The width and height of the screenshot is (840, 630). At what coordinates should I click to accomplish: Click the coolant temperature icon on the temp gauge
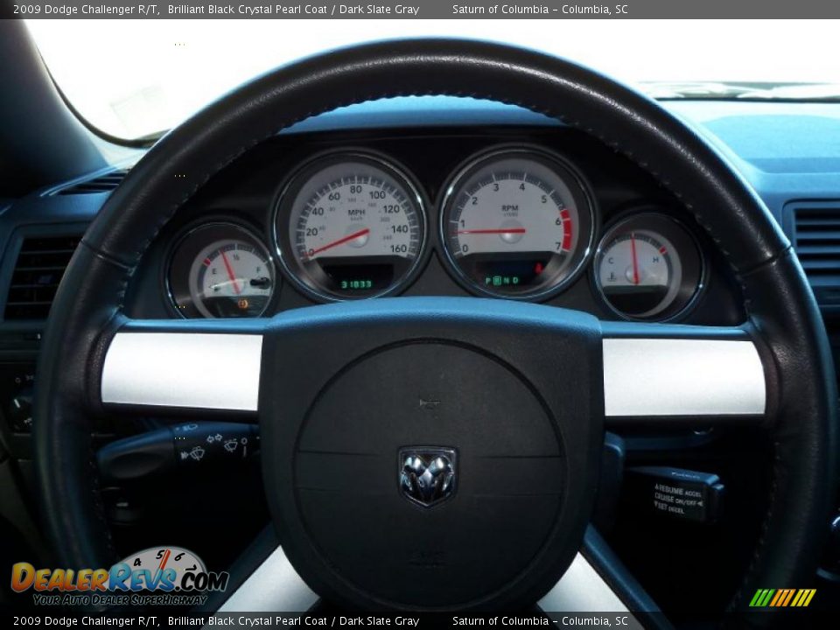(612, 277)
